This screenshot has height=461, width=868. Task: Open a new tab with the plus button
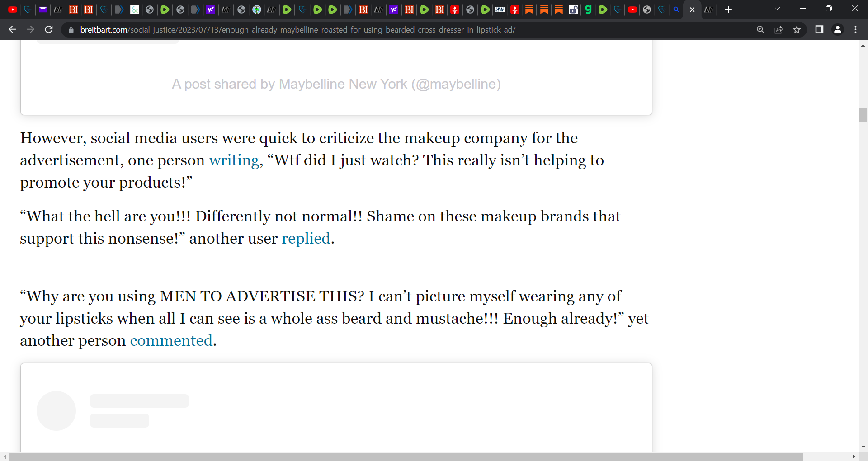point(728,9)
